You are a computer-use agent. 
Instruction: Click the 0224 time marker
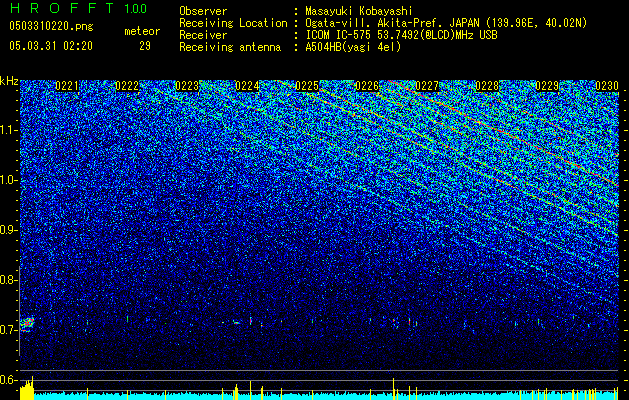(247, 86)
